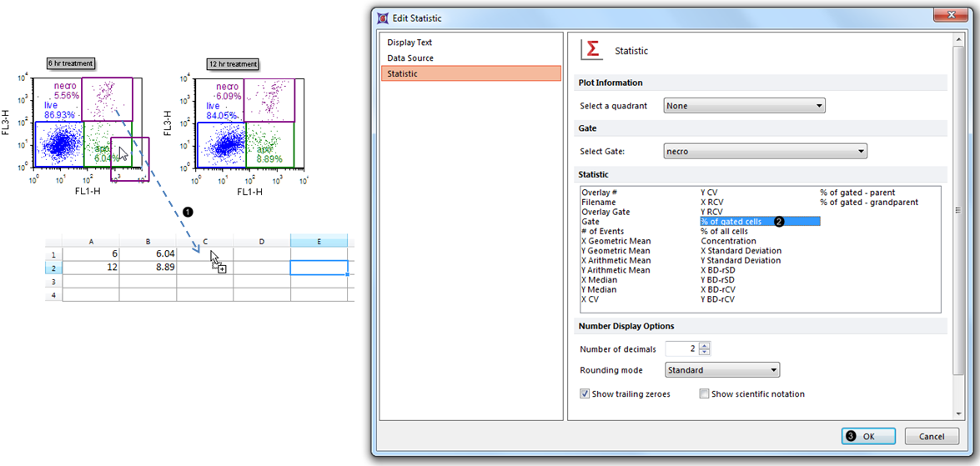Switch to Data Source category

pos(410,58)
